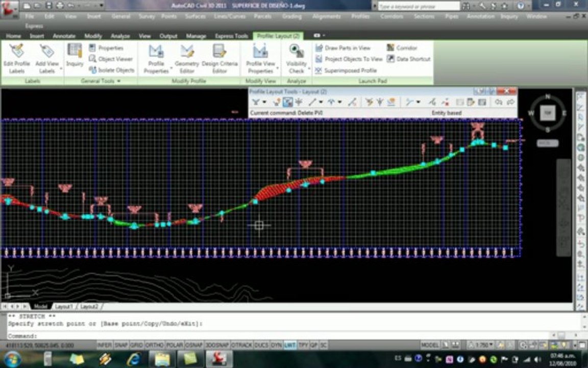The width and height of the screenshot is (588, 368).
Task: Open Add View Labels tool
Action: [47, 59]
